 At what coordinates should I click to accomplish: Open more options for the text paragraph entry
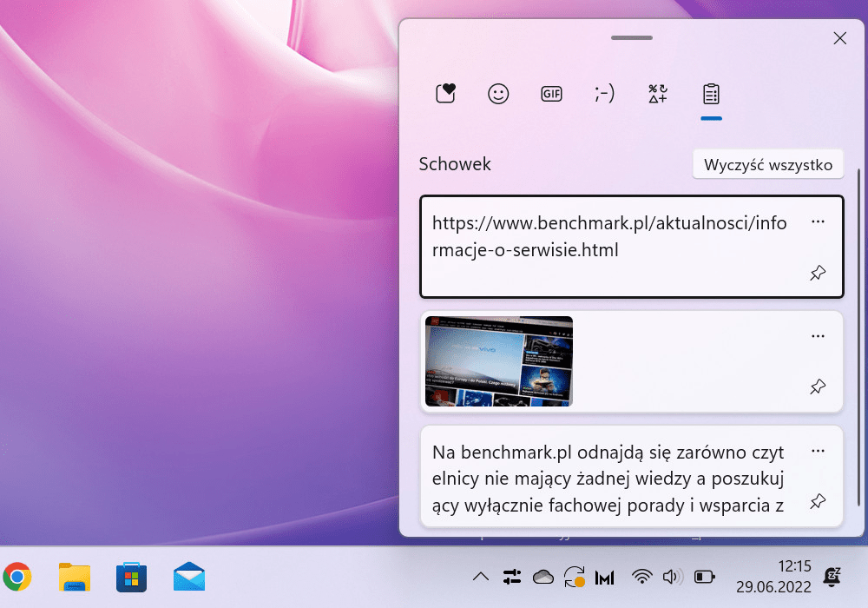click(818, 452)
